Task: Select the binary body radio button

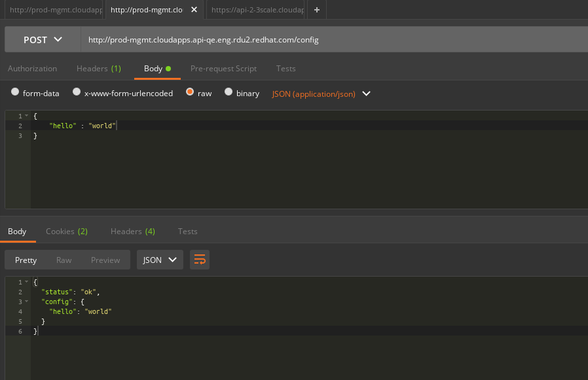Action: pos(229,92)
